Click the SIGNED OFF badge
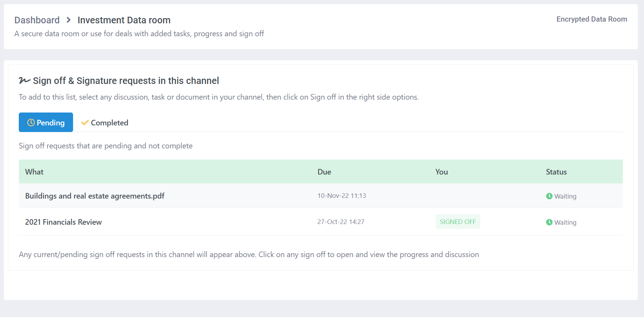 458,222
